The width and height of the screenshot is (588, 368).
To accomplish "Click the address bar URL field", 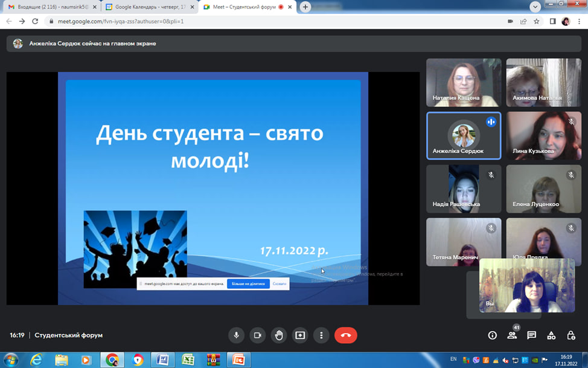I will [272, 21].
